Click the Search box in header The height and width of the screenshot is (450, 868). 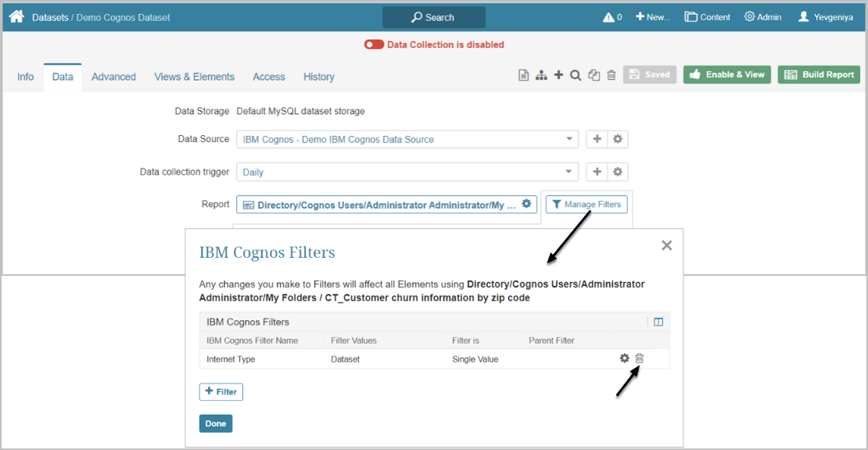click(433, 17)
